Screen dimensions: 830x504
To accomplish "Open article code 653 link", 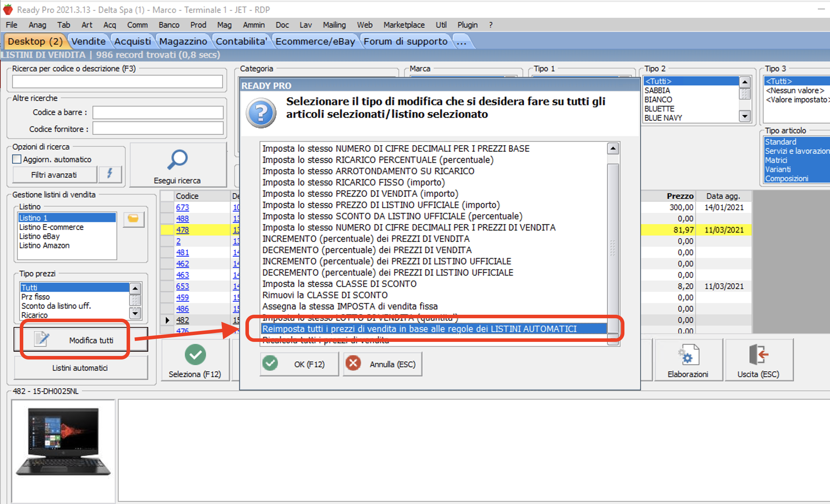I will [183, 286].
